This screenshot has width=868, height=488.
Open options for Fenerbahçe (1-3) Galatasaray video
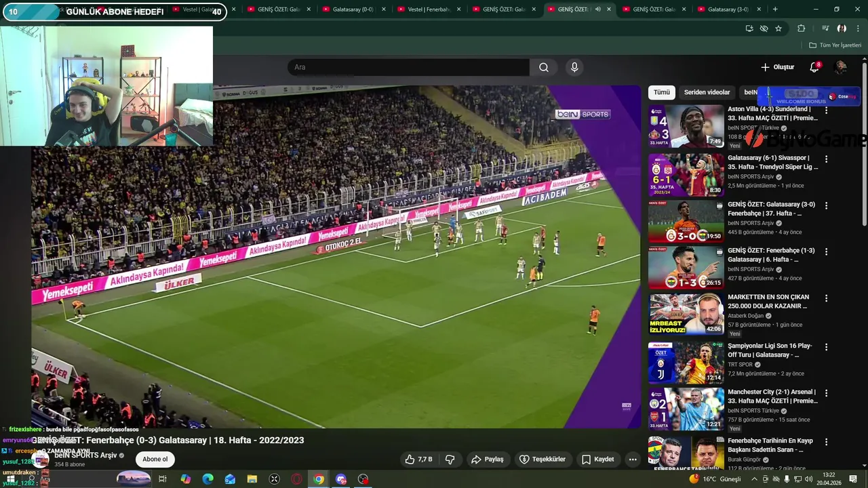(x=826, y=251)
